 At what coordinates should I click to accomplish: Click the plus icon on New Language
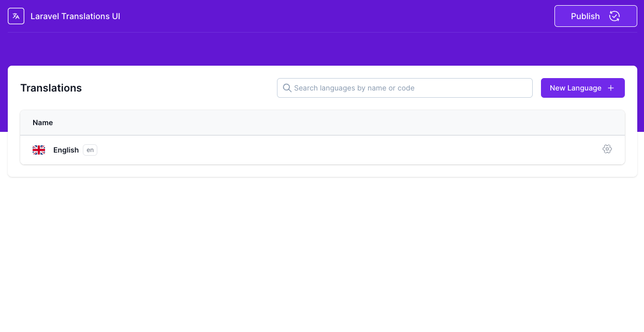point(611,88)
